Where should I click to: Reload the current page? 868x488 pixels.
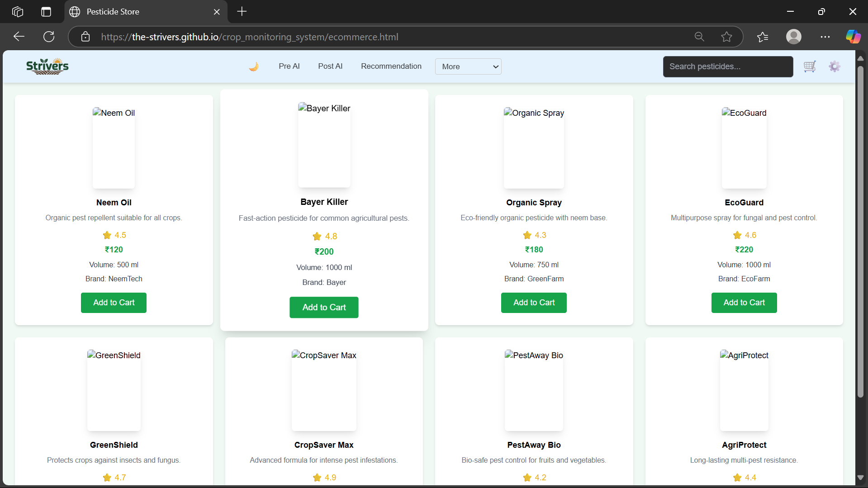(x=48, y=37)
